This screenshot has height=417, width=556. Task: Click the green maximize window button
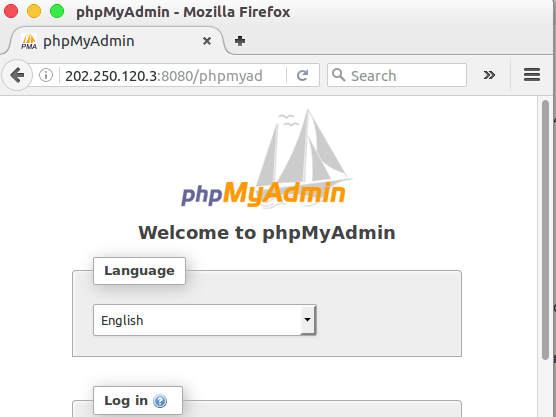point(57,11)
